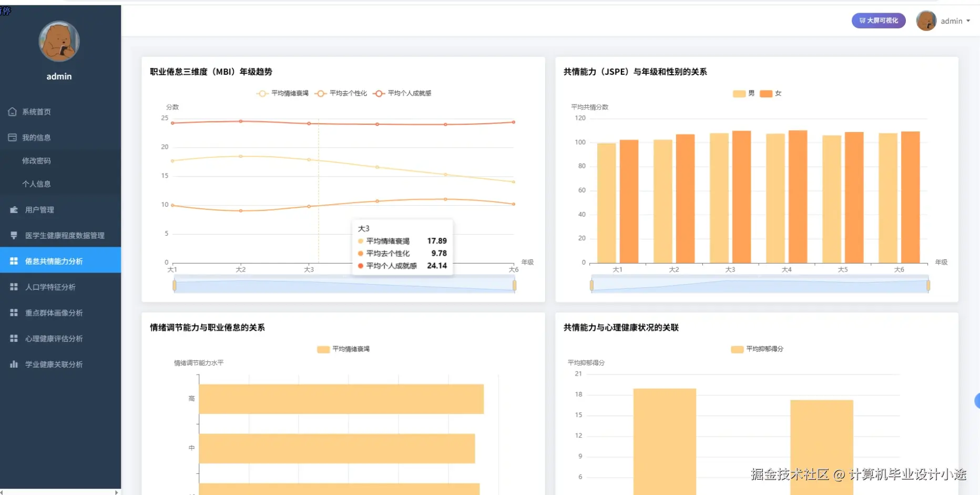Select the 修改密码 submenu item
This screenshot has height=495, width=980.
[60, 160]
